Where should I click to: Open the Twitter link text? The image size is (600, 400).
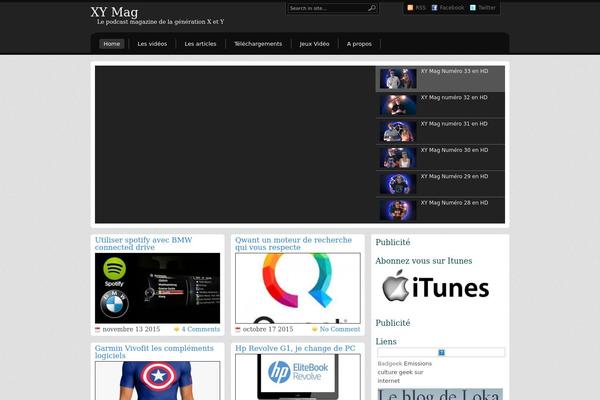click(487, 8)
